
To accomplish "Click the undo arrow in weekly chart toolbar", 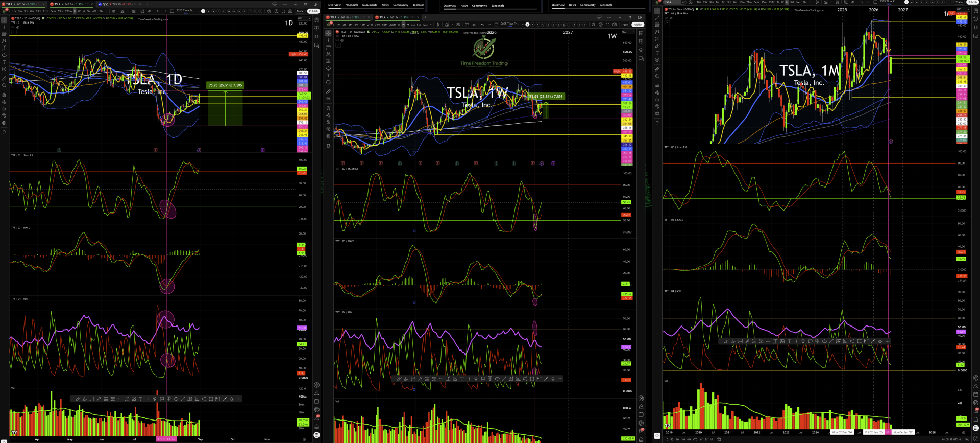I will pyautogui.click(x=482, y=25).
